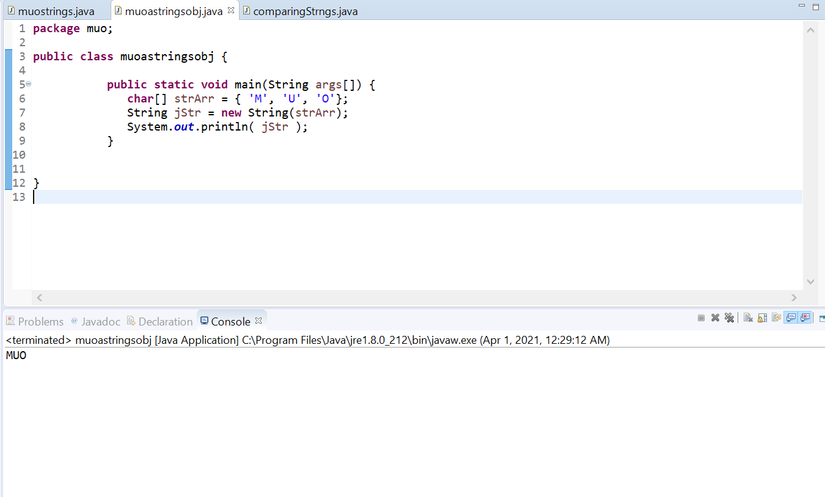The width and height of the screenshot is (825, 497).
Task: Minimize the editor area
Action: pos(801,6)
